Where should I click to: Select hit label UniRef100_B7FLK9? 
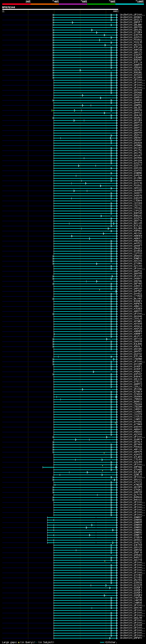[131, 47]
